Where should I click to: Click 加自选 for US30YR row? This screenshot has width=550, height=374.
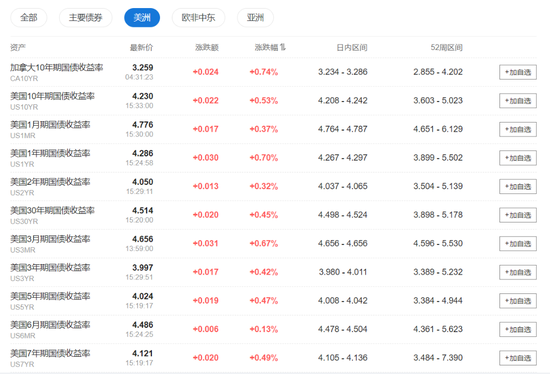coord(518,215)
